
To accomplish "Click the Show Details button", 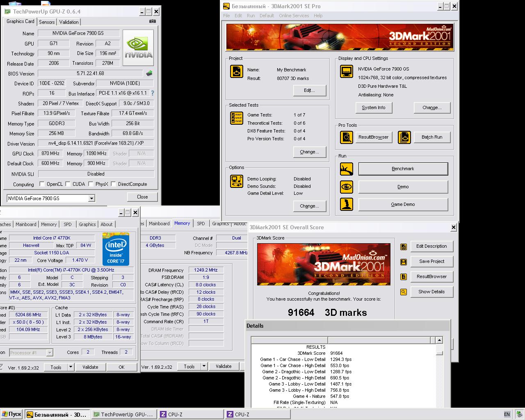I will click(x=431, y=292).
